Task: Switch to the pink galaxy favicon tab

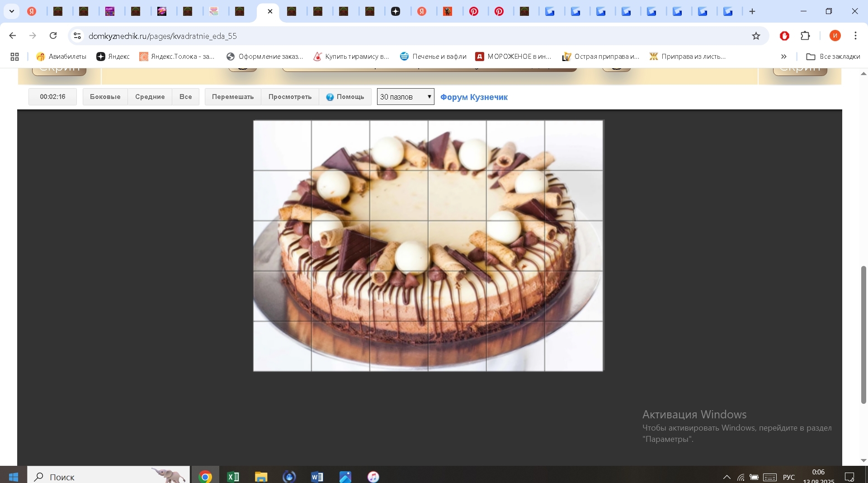Action: pos(162,11)
